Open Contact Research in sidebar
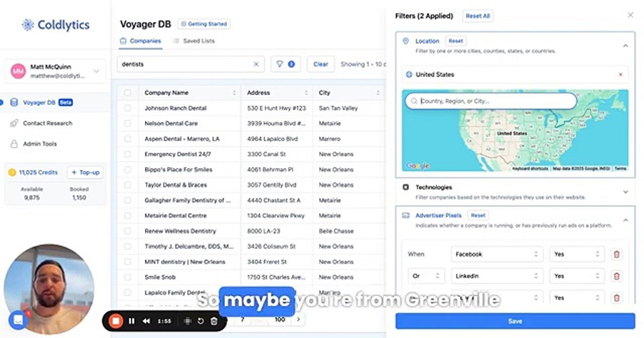644x338 pixels. coord(47,123)
